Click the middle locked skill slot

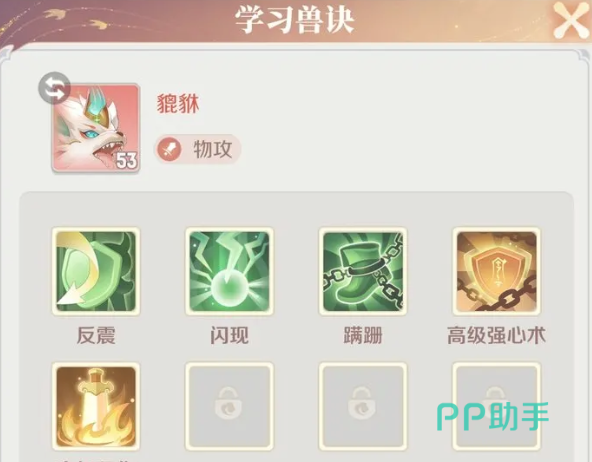tap(363, 407)
